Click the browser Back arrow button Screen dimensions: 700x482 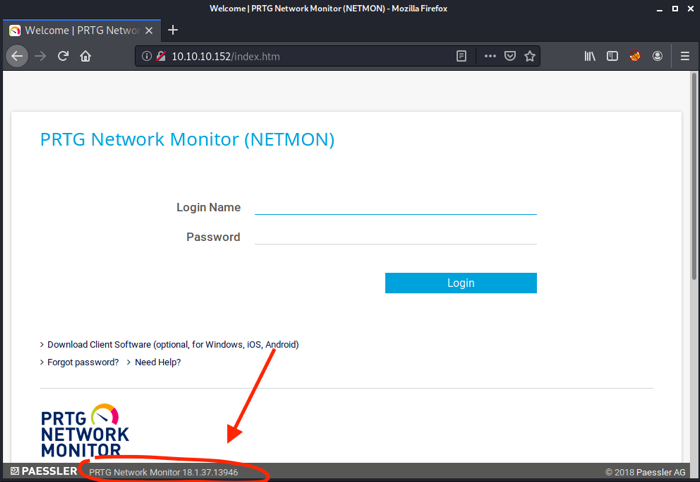[16, 56]
